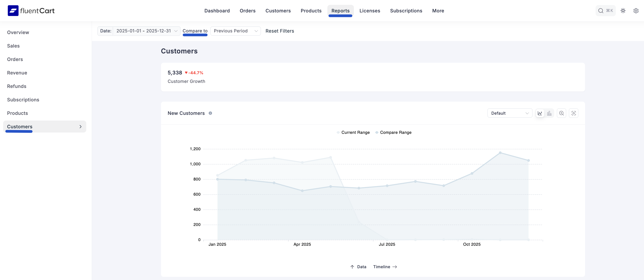
Task: Open the settings gear icon
Action: coord(636,11)
